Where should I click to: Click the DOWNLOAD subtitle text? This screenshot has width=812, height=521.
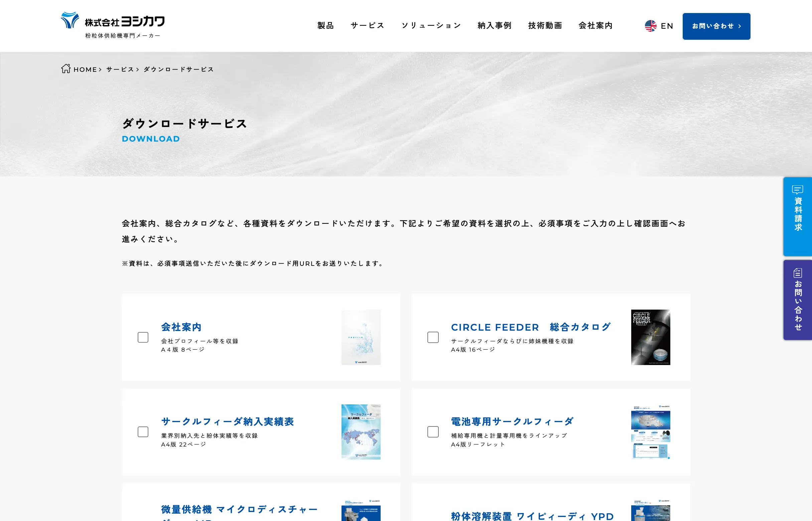(x=151, y=139)
